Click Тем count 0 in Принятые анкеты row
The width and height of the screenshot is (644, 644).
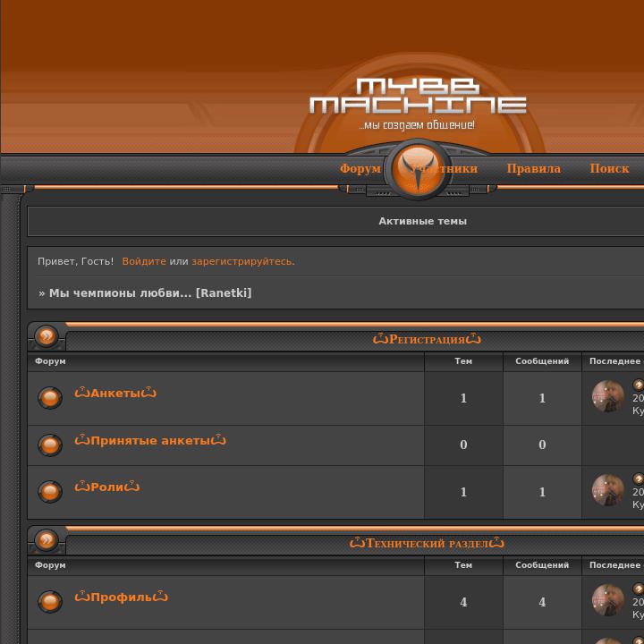pos(463,445)
